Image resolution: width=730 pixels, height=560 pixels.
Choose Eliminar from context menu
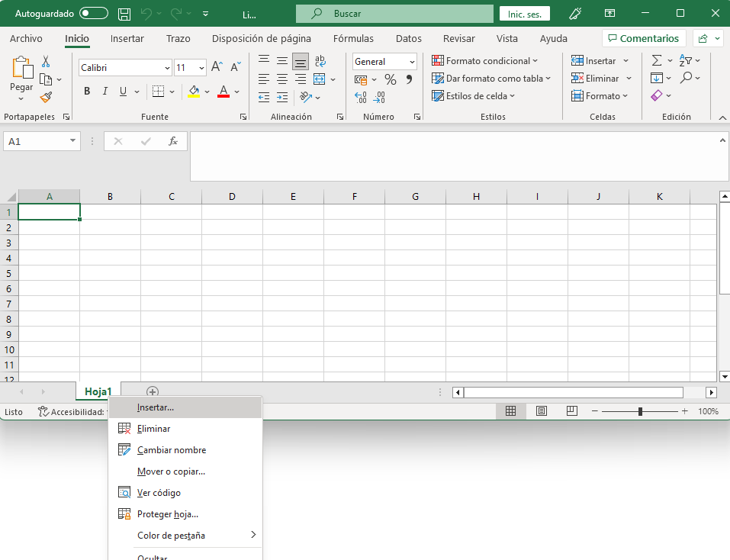(x=186, y=429)
